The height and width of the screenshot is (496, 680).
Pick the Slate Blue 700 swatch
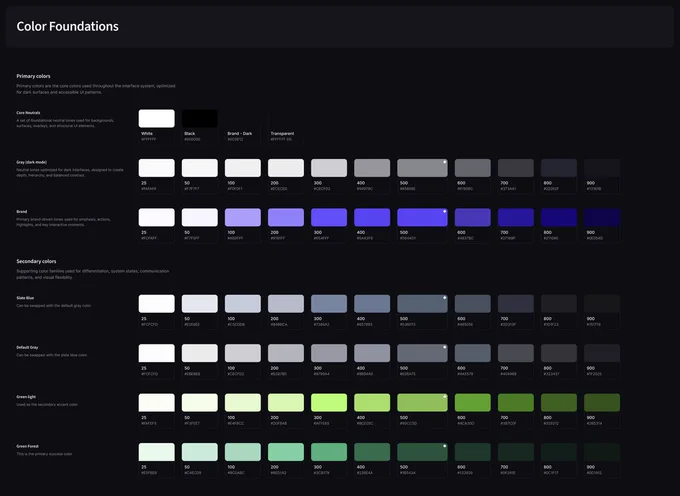[516, 303]
